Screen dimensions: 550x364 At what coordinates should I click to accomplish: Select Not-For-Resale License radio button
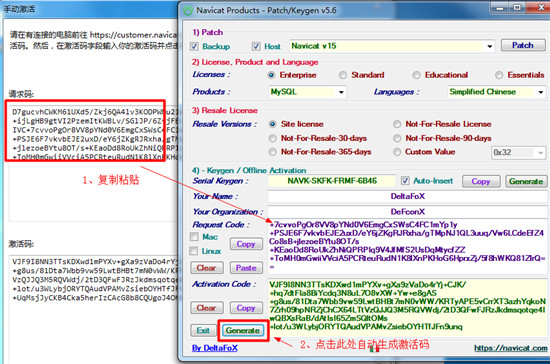click(397, 124)
